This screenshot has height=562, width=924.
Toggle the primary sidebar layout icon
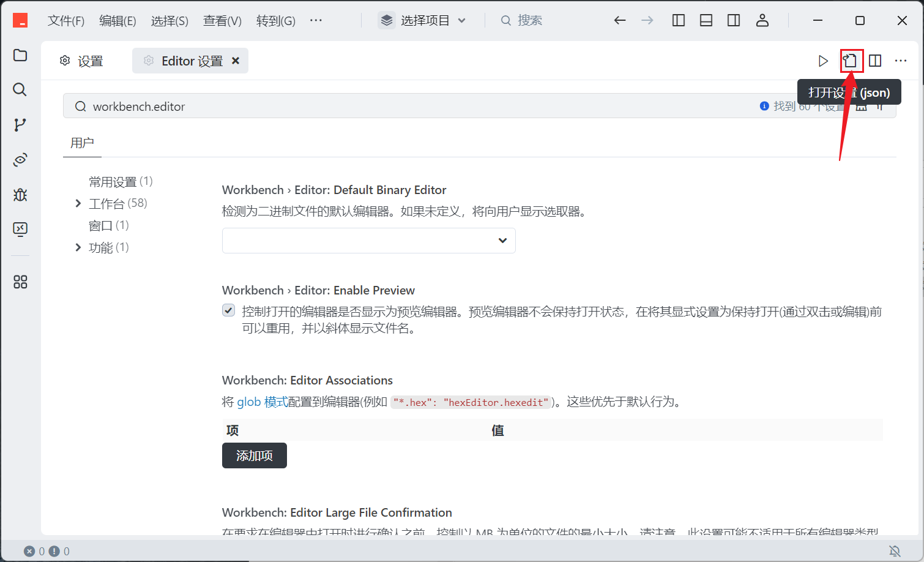click(x=679, y=20)
